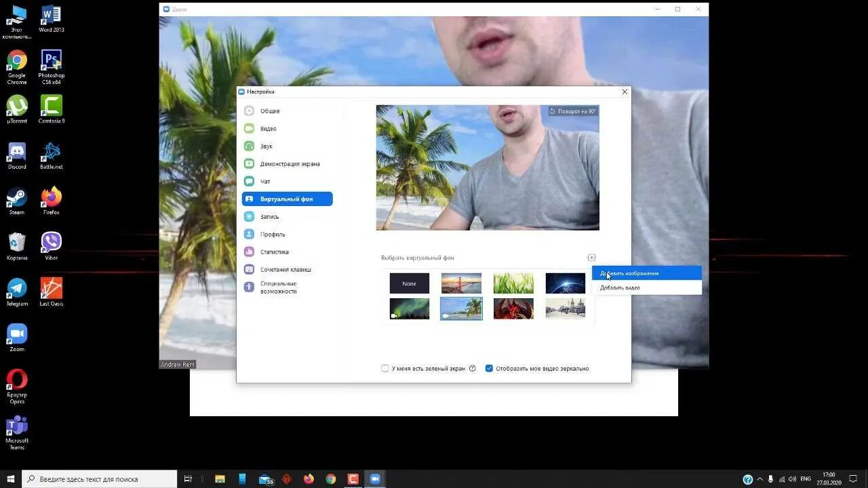Open the Zoom desktop shortcut

point(17,338)
